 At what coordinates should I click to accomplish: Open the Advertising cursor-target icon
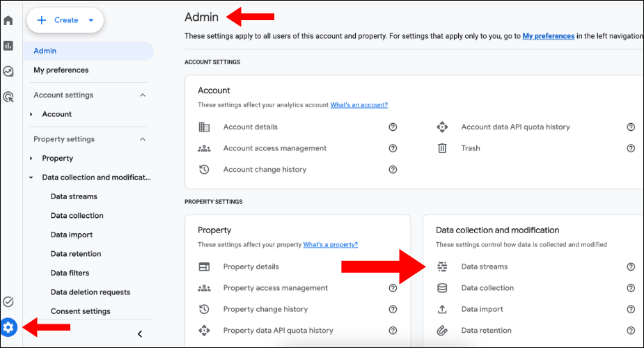pos(8,97)
